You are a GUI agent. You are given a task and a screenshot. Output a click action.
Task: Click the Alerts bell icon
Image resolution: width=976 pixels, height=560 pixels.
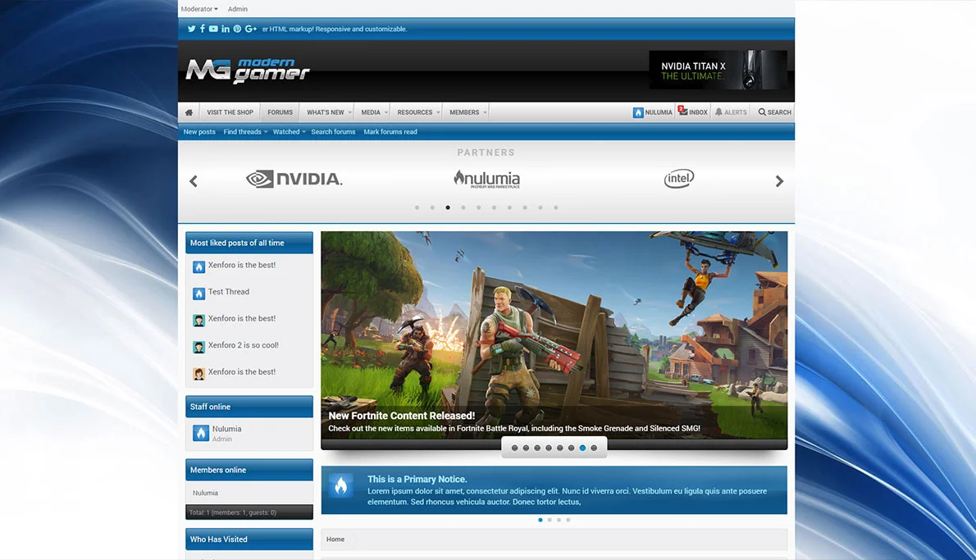(x=718, y=112)
